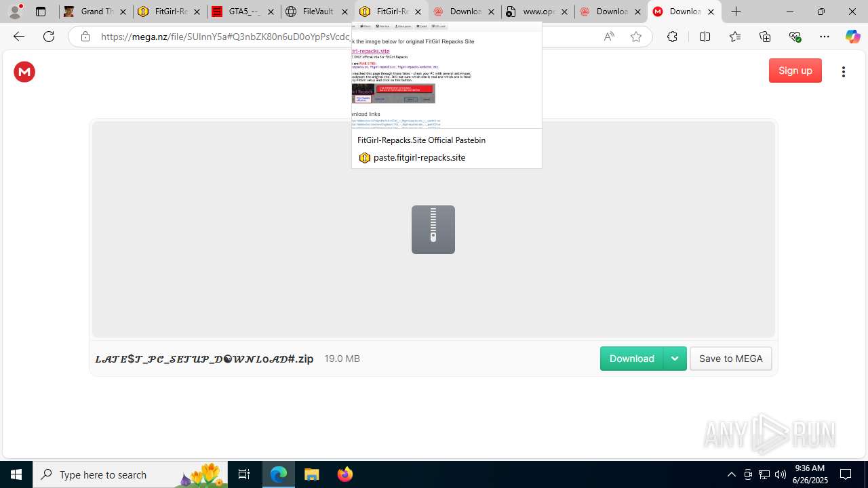Viewport: 868px width, 488px height.
Task: Expand the Download options arrow
Action: point(675,359)
